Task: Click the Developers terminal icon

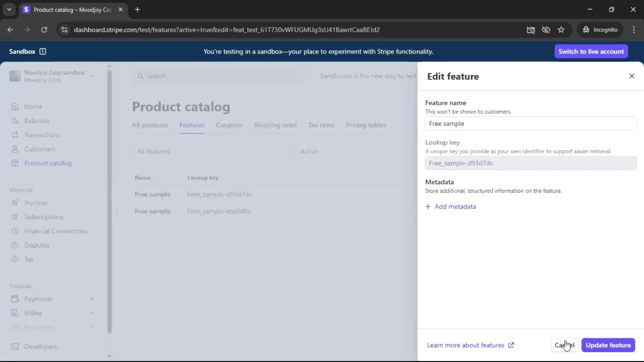Action: point(15,346)
